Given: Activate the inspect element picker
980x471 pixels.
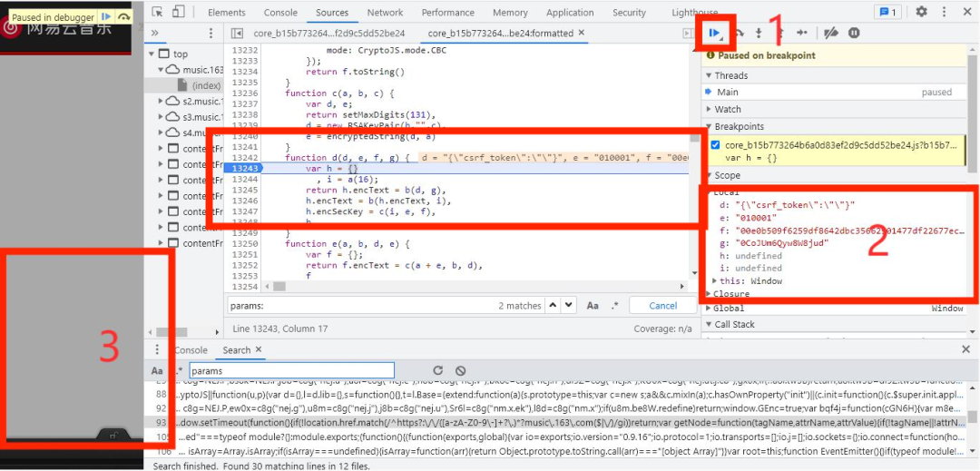Looking at the screenshot, I should [158, 12].
